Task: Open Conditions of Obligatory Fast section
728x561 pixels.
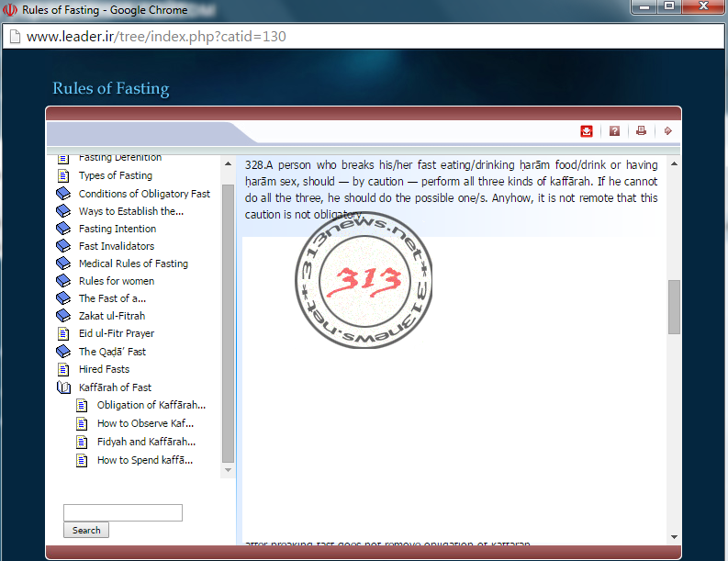Action: [144, 194]
